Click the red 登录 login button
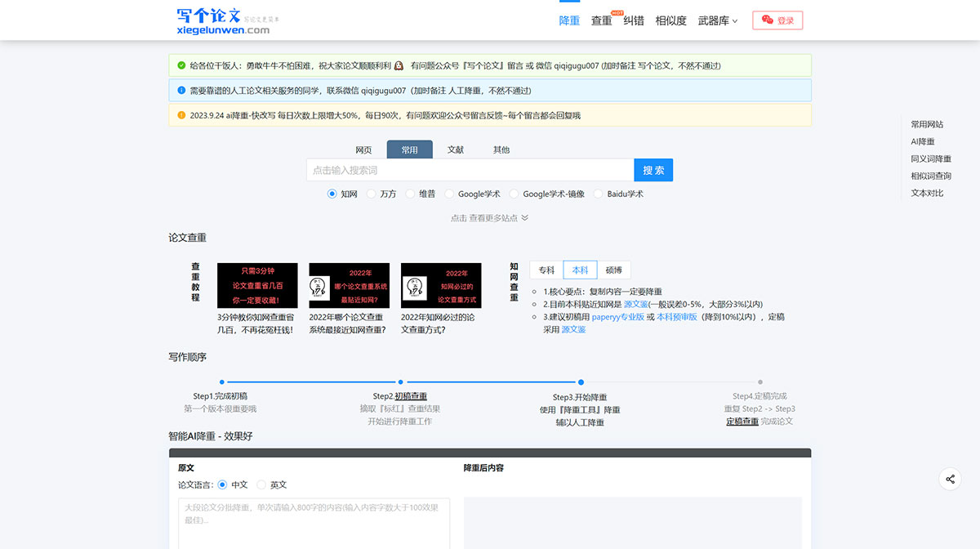The width and height of the screenshot is (980, 549). tap(777, 20)
